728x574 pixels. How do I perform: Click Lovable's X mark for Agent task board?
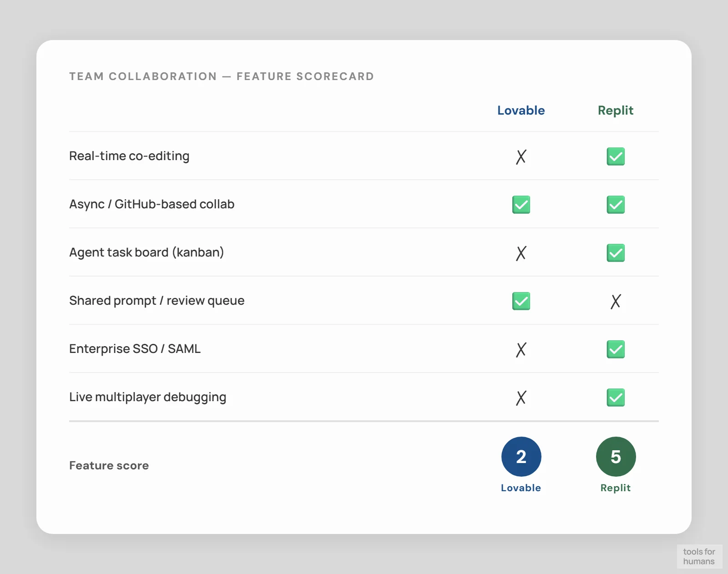tap(521, 253)
